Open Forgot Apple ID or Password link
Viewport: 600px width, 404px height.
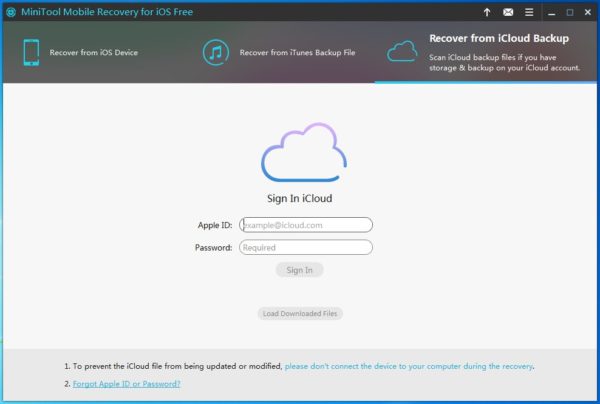pos(126,384)
